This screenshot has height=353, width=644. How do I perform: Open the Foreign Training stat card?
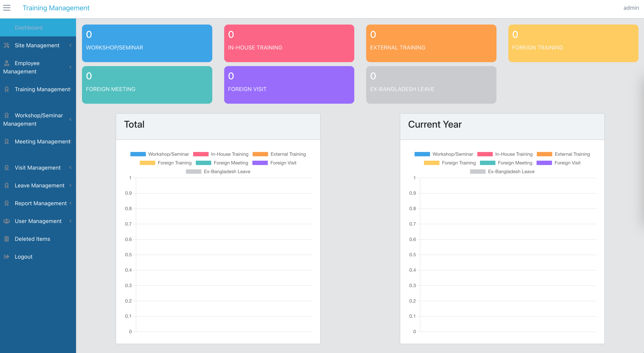click(x=573, y=43)
